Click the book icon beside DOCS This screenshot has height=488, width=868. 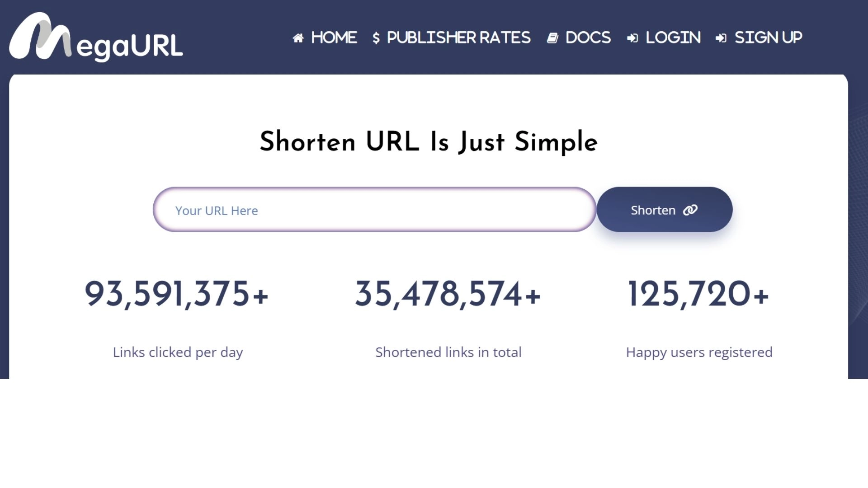click(x=552, y=38)
